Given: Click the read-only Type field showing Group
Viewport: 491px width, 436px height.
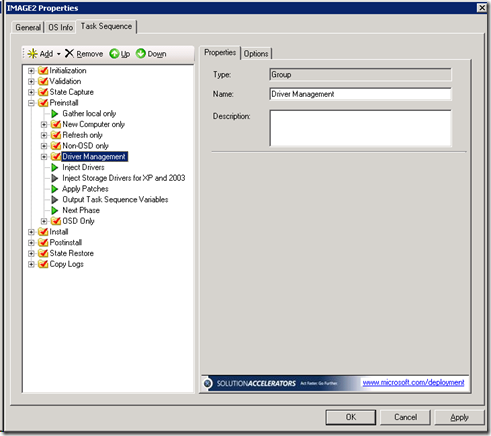Looking at the screenshot, I should [x=360, y=75].
